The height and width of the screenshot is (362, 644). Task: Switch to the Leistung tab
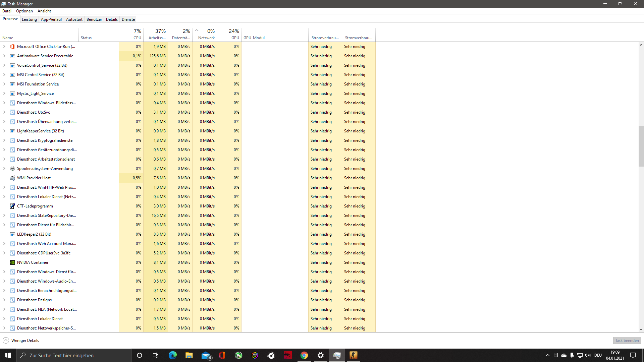pyautogui.click(x=29, y=19)
